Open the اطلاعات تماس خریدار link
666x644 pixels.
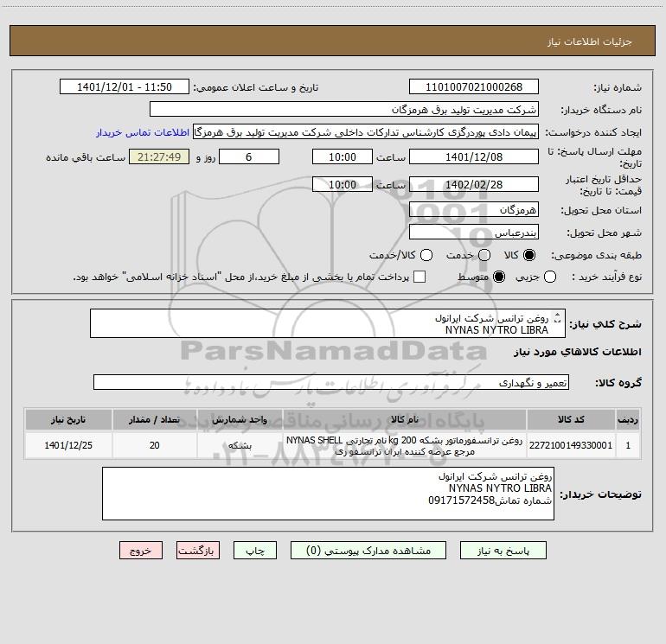[x=143, y=132]
